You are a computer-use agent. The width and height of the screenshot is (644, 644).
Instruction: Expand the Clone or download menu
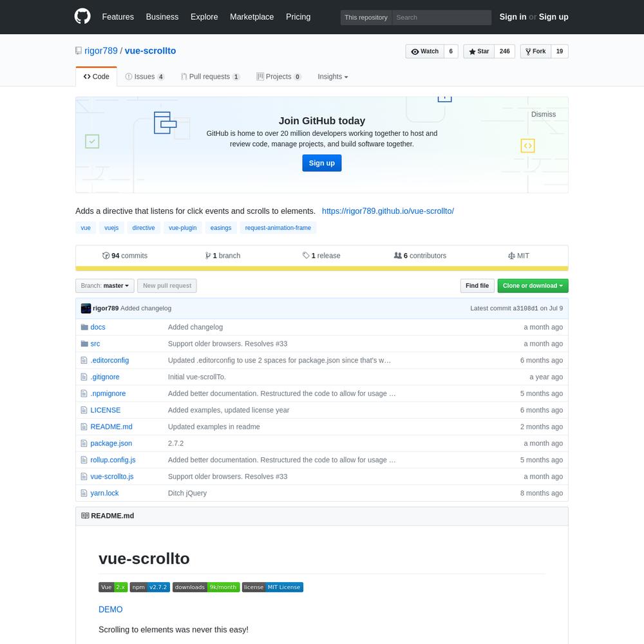[533, 286]
